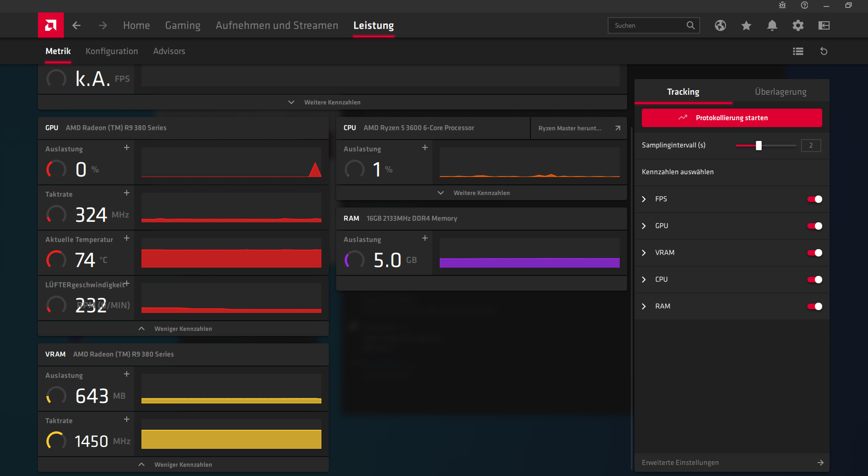Click the search magnifier icon

690,25
